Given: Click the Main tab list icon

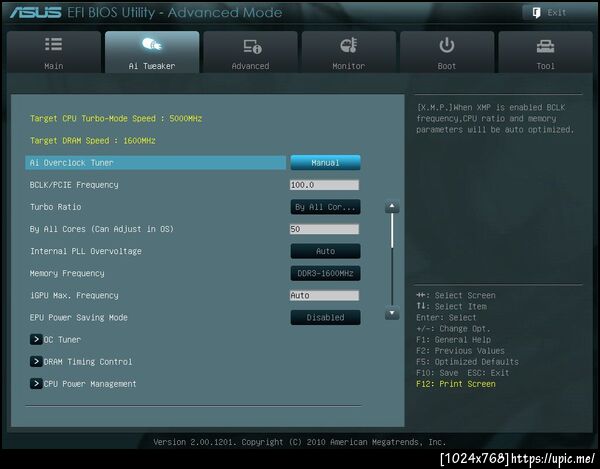Looking at the screenshot, I should point(54,44).
